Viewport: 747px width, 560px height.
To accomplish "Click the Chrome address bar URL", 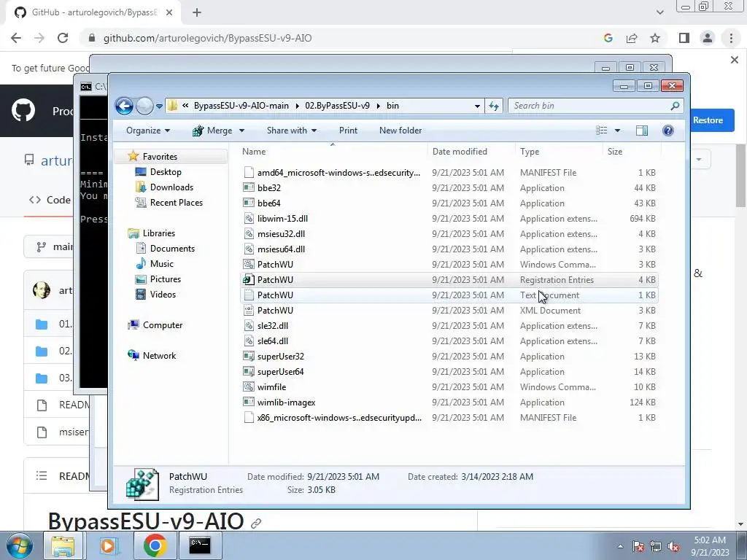I will tap(207, 38).
